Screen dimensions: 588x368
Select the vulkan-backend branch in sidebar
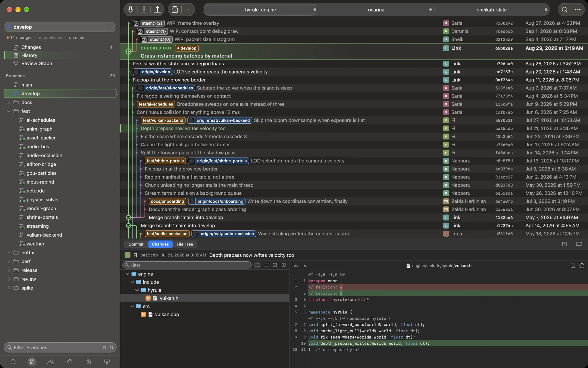coord(60,235)
